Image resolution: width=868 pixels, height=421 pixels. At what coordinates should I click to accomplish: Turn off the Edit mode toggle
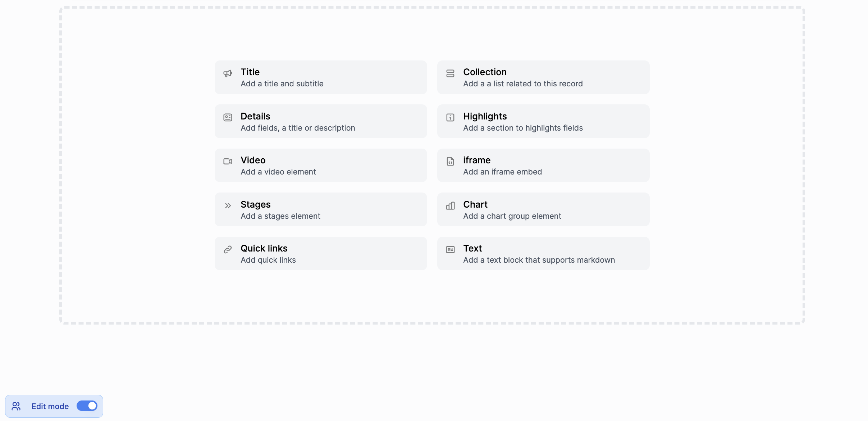87,406
